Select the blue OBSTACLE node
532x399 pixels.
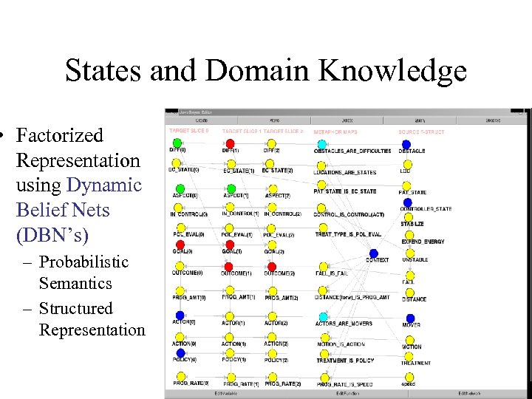(x=406, y=145)
